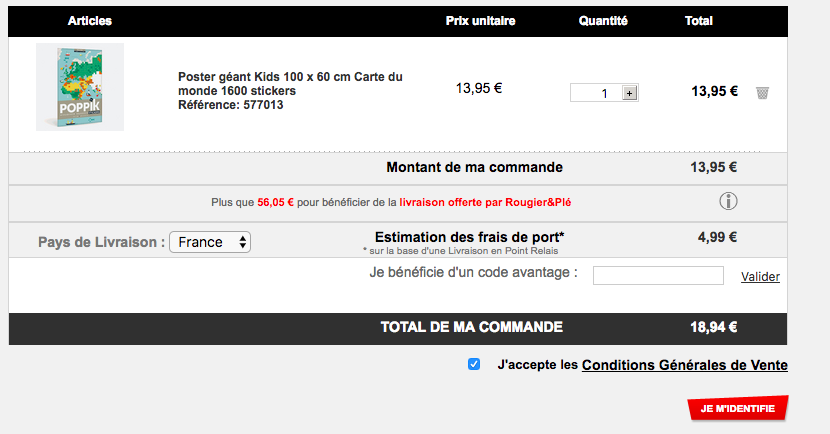Screen dimensions: 830x434
Task: Click the Quantité column header
Action: (x=603, y=21)
